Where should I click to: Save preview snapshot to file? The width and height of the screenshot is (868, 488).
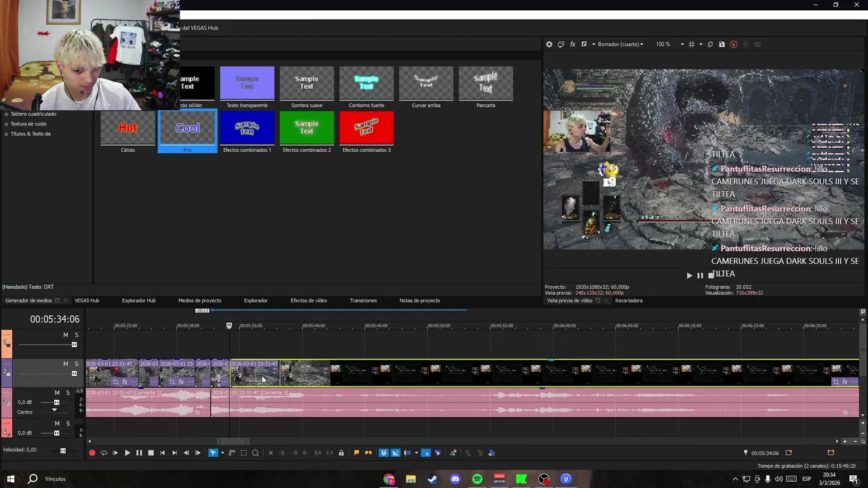(722, 44)
